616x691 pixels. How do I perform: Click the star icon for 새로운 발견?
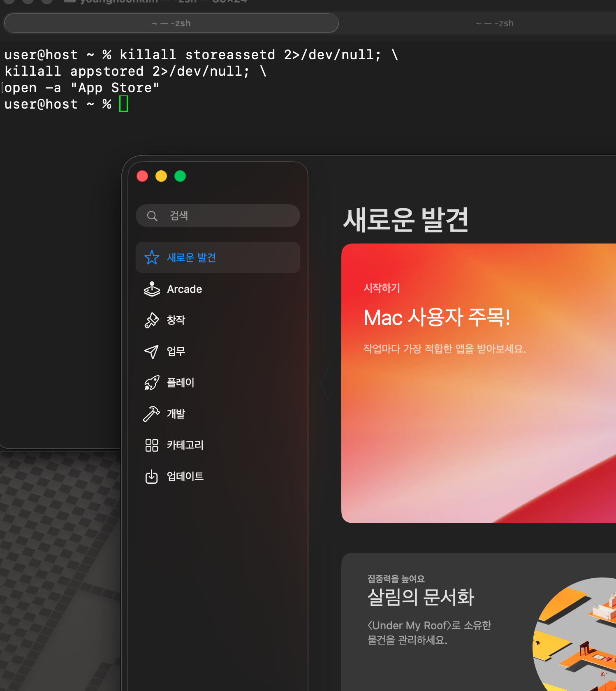click(152, 257)
